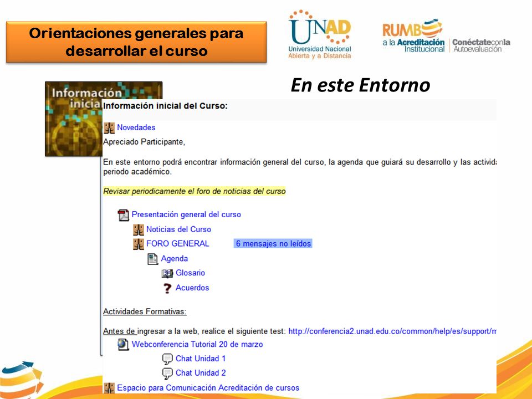This screenshot has height=399, width=532.
Task: Click the Conéctate con la Autoevaluación text
Action: pos(481,45)
